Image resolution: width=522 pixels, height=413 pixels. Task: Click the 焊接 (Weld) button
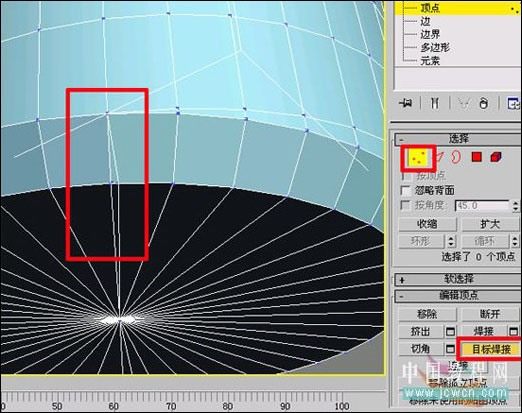[x=484, y=332]
